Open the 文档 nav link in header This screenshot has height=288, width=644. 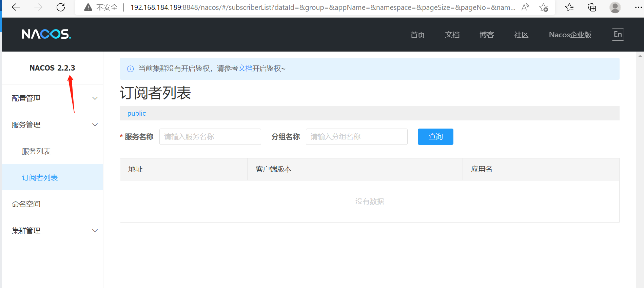coord(452,35)
